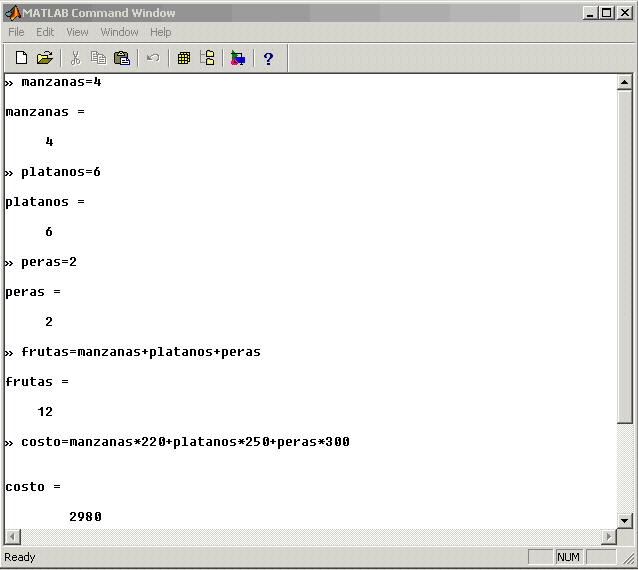The width and height of the screenshot is (638, 570).
Task: Click the New File toolbar icon
Action: pyautogui.click(x=22, y=58)
